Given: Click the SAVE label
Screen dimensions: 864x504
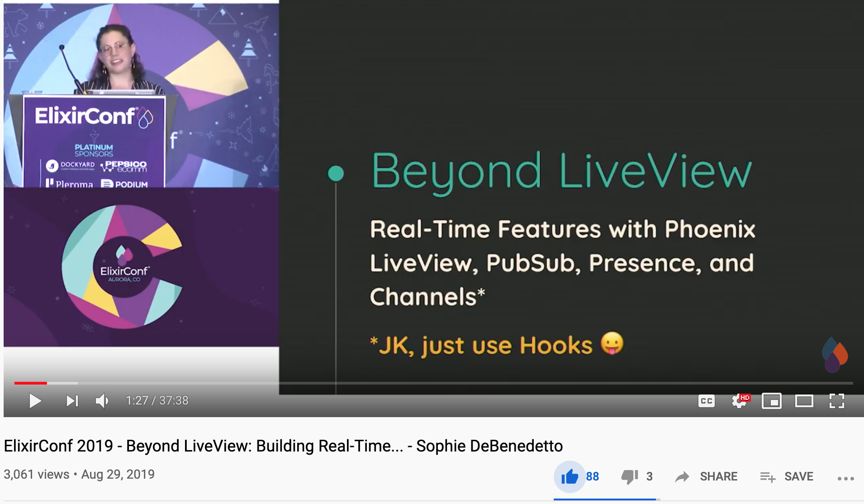Looking at the screenshot, I should (799, 476).
